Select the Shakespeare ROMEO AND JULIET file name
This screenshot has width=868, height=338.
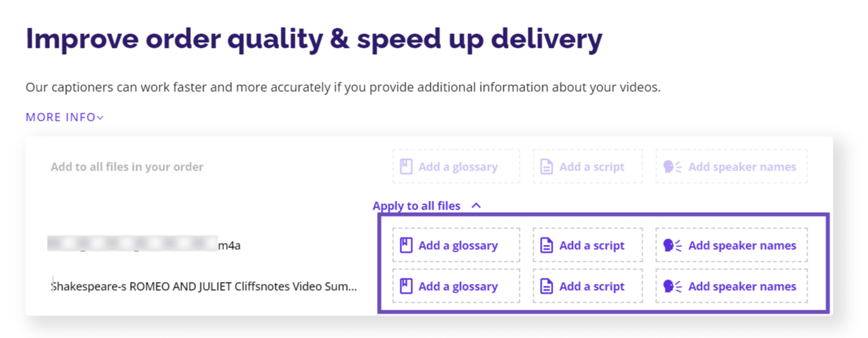click(x=204, y=286)
